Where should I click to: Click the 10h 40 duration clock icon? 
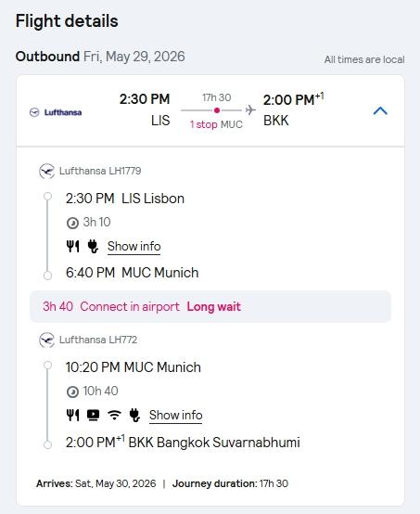[x=72, y=392]
